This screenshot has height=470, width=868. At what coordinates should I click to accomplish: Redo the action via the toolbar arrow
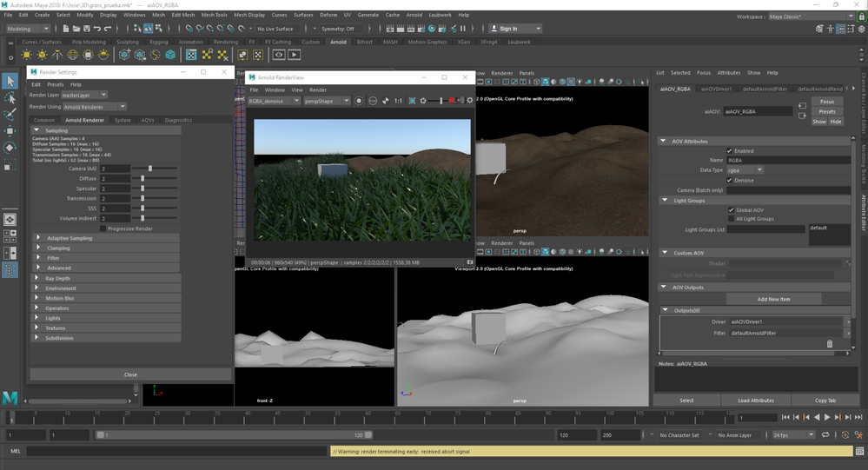tap(108, 28)
